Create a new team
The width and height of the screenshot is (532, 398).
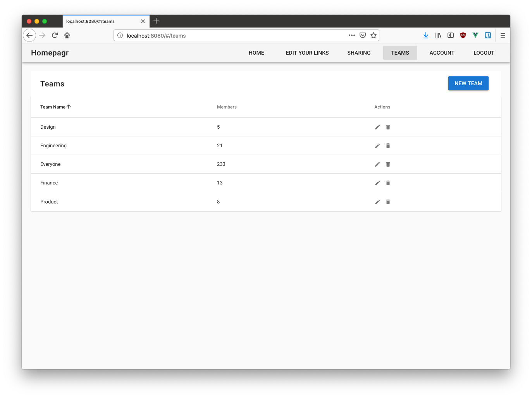[468, 83]
